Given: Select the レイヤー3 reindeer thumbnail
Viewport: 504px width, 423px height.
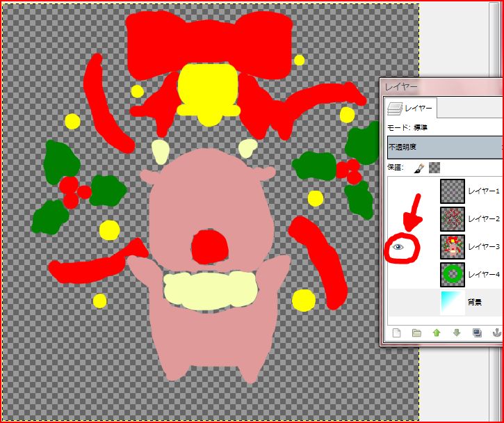Looking at the screenshot, I should (x=453, y=247).
